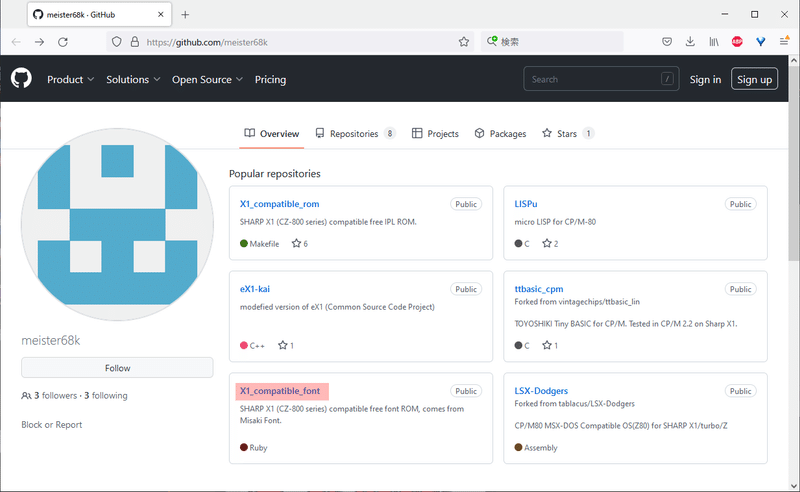The height and width of the screenshot is (492, 800).
Task: Open the Firefox hamburger menu
Action: [x=784, y=41]
